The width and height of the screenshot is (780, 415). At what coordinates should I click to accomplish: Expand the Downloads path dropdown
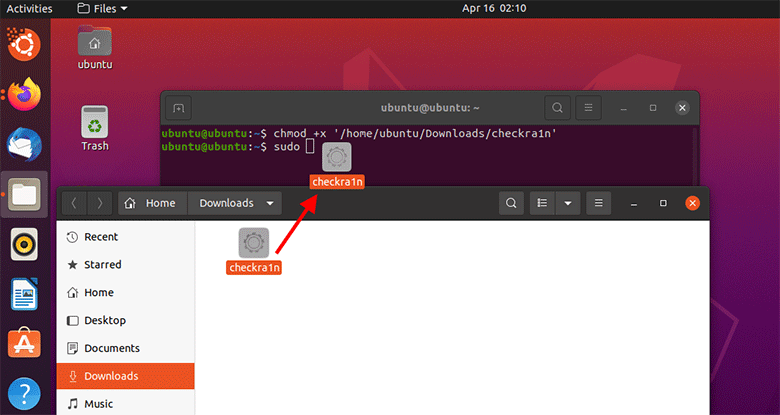click(270, 203)
